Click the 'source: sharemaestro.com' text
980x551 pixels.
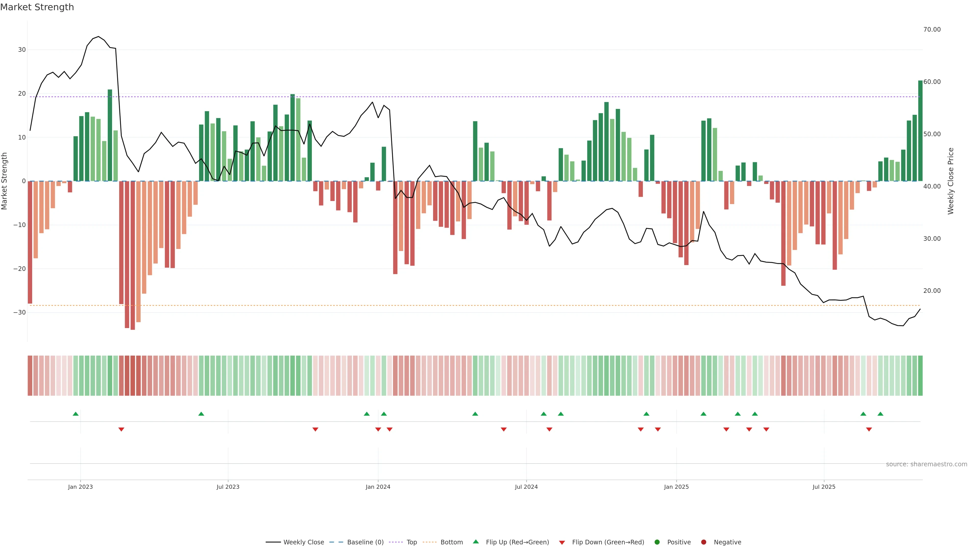pos(926,464)
